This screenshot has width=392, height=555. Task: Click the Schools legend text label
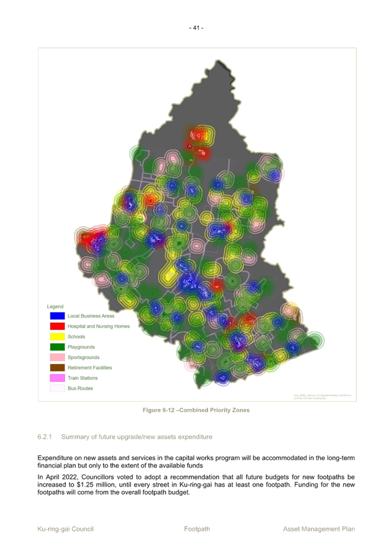pyautogui.click(x=77, y=337)
